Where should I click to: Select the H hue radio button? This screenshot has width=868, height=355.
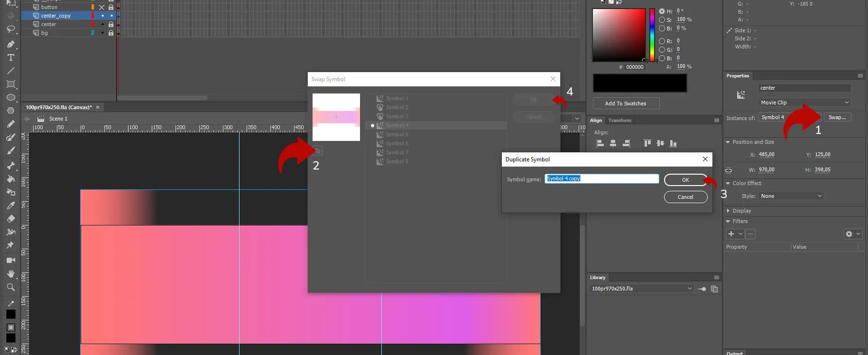click(x=662, y=11)
